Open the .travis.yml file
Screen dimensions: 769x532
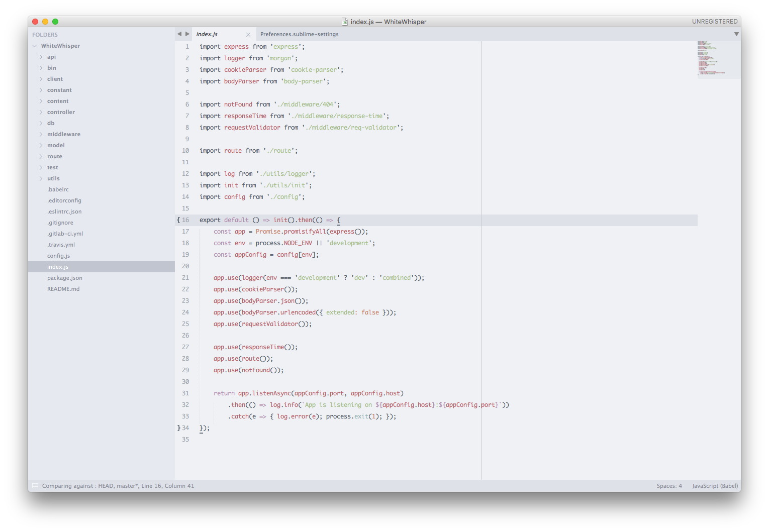[x=61, y=245]
